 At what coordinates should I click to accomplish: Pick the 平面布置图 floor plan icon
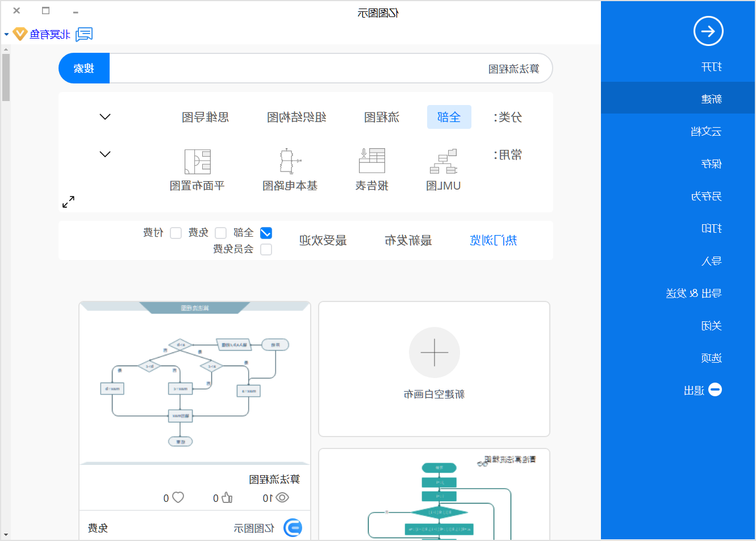pyautogui.click(x=197, y=161)
